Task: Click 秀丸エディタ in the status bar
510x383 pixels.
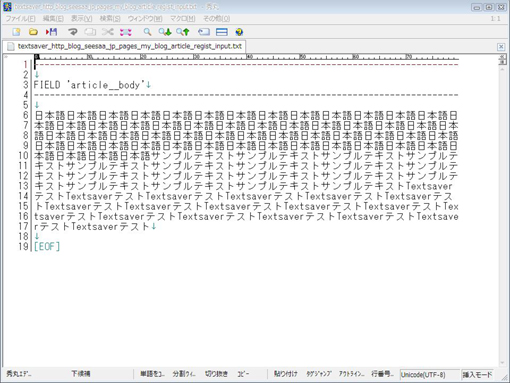Action: pyautogui.click(x=19, y=374)
